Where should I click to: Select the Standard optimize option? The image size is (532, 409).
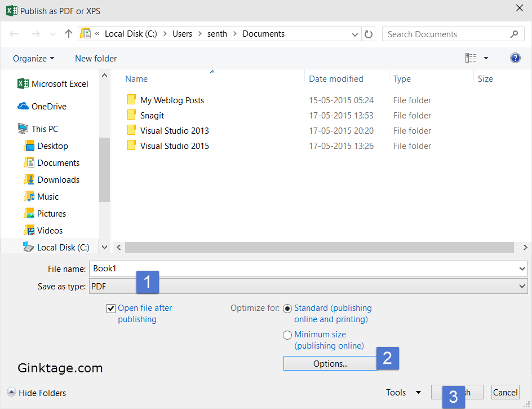pyautogui.click(x=287, y=308)
